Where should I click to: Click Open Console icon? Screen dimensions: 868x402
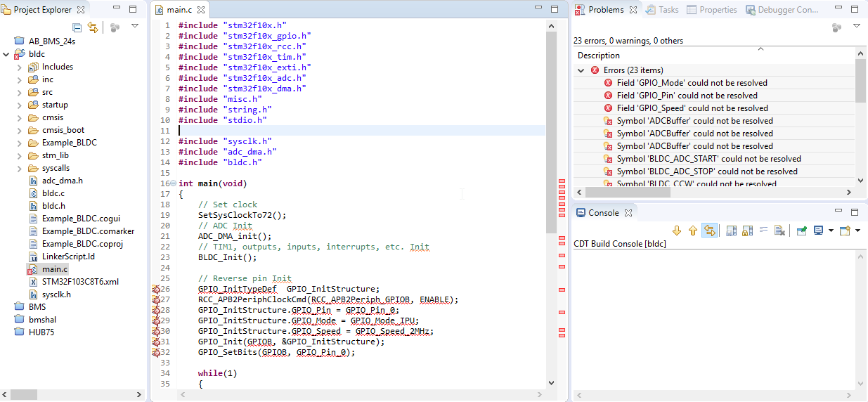pyautogui.click(x=845, y=231)
